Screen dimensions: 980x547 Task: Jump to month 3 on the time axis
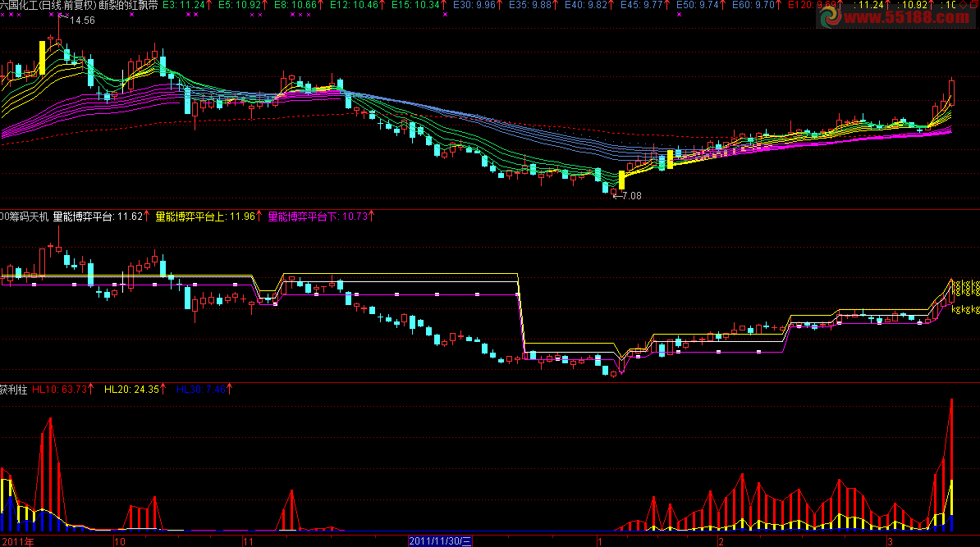(x=890, y=541)
